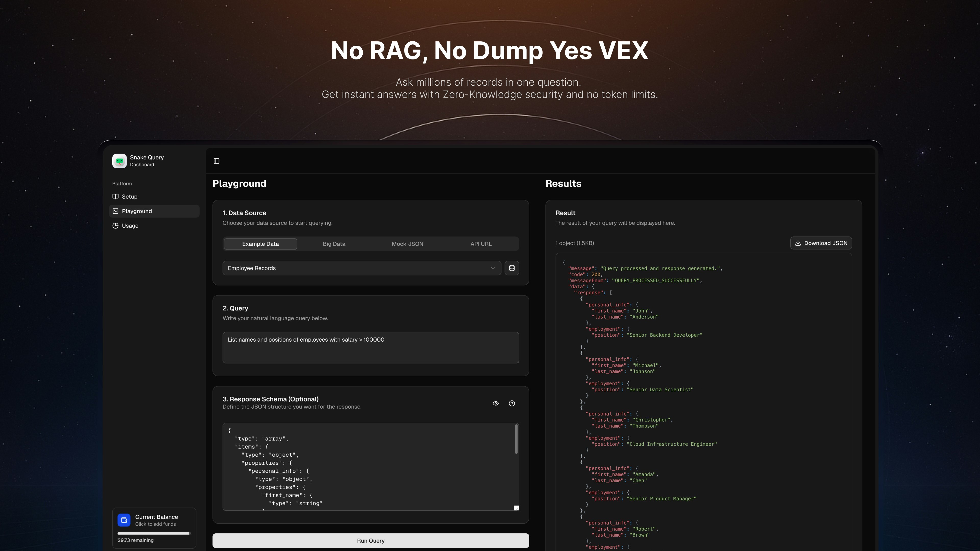This screenshot has height=551, width=980.
Task: Click the Usage pie chart icon
Action: click(x=116, y=226)
